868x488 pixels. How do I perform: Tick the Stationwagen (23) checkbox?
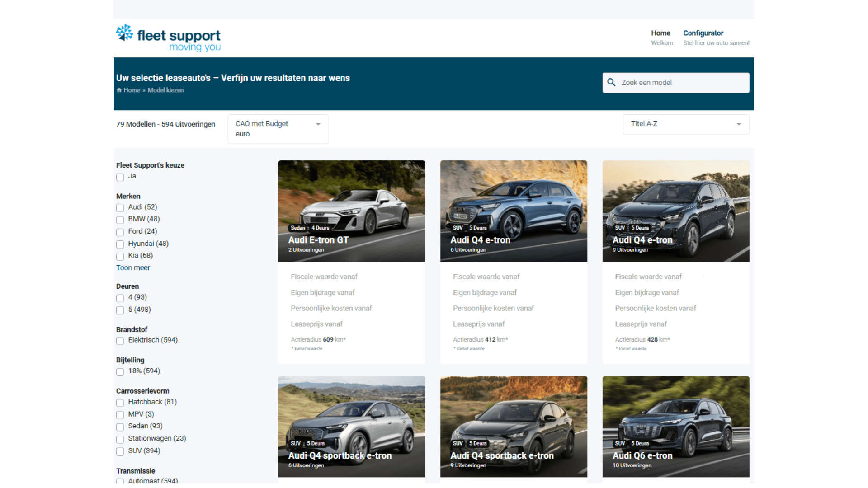tap(120, 439)
